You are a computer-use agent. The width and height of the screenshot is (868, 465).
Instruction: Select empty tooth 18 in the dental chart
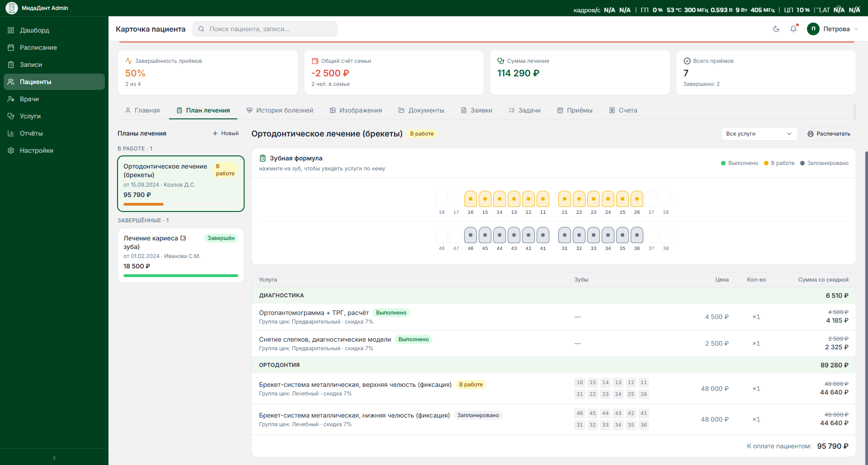click(442, 199)
